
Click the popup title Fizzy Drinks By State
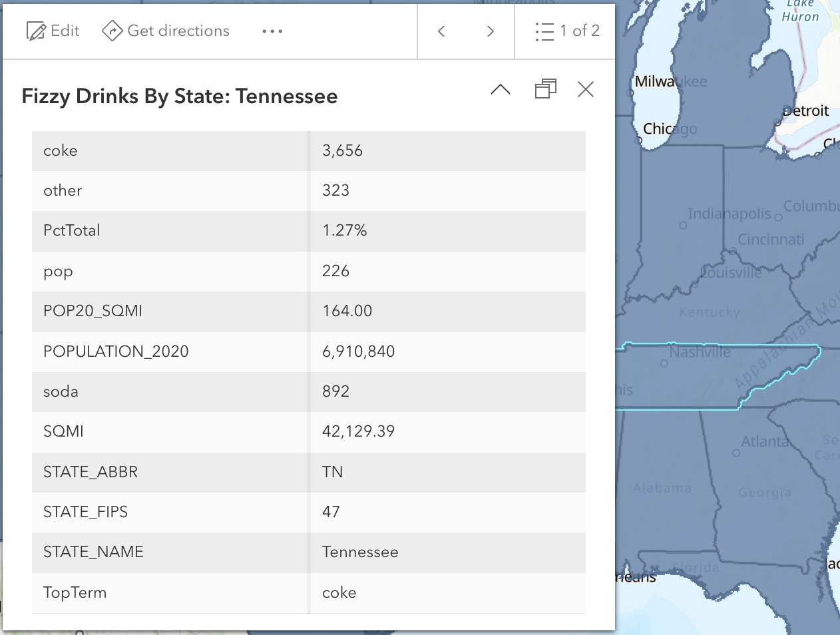pyautogui.click(x=180, y=97)
